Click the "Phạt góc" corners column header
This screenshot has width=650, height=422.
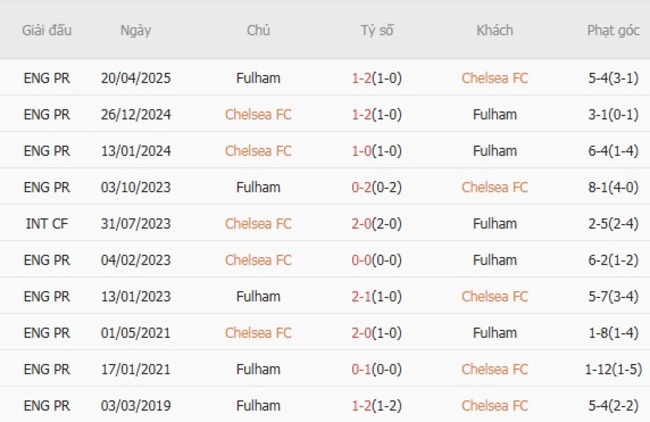click(x=613, y=30)
